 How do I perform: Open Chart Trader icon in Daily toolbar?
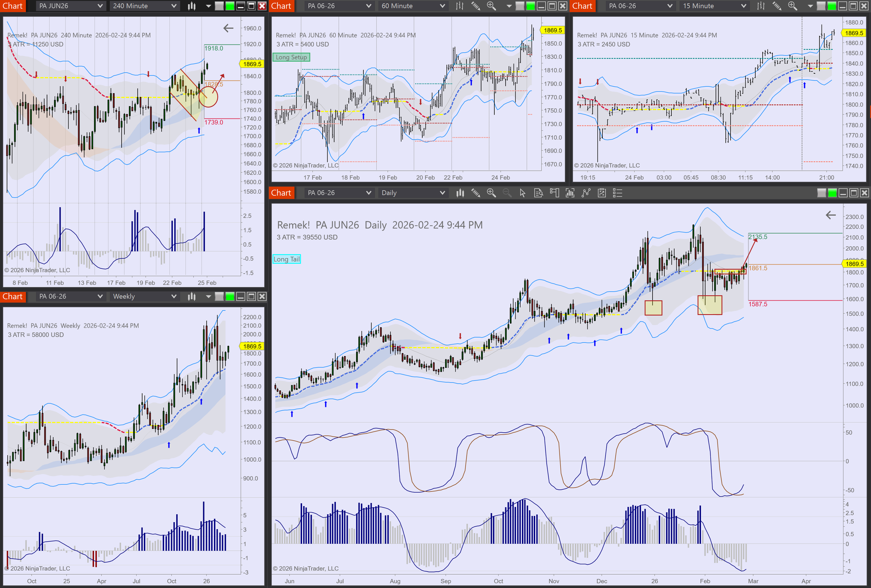[x=554, y=193]
